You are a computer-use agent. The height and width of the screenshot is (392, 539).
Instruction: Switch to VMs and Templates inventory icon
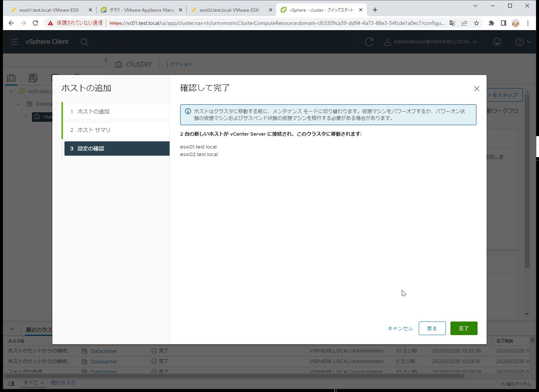click(x=33, y=78)
